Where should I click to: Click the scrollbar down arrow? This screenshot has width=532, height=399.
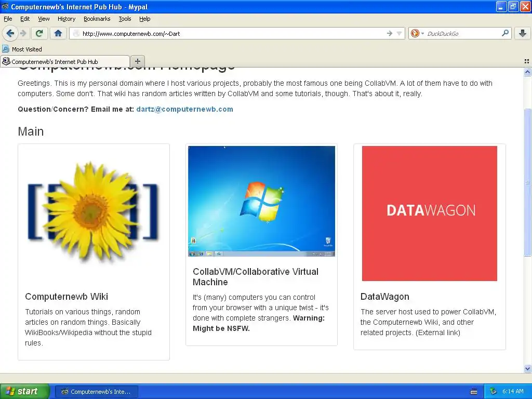click(527, 368)
